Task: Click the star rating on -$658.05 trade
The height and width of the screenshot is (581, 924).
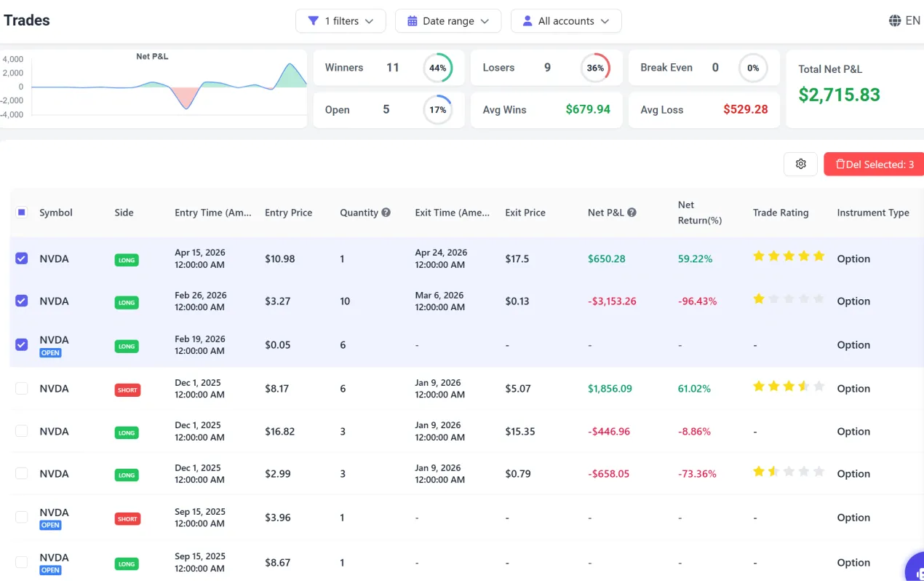Action: tap(789, 472)
